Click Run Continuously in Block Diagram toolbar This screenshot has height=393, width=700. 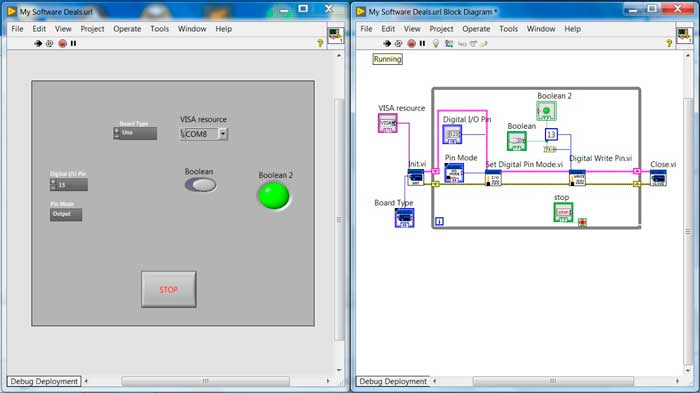click(399, 43)
